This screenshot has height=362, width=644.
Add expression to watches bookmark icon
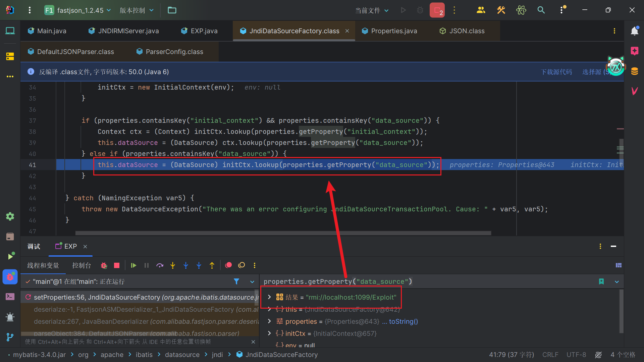coord(601,281)
